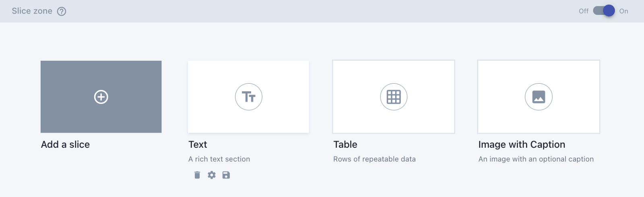
Task: Select the Text slice Tt icon
Action: point(249,97)
